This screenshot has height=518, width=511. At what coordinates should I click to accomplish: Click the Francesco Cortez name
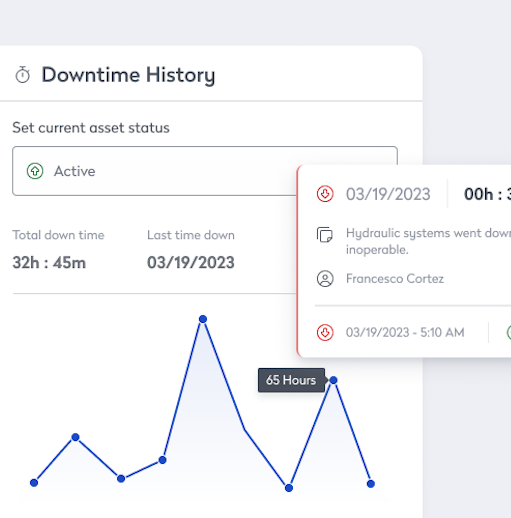pos(395,278)
